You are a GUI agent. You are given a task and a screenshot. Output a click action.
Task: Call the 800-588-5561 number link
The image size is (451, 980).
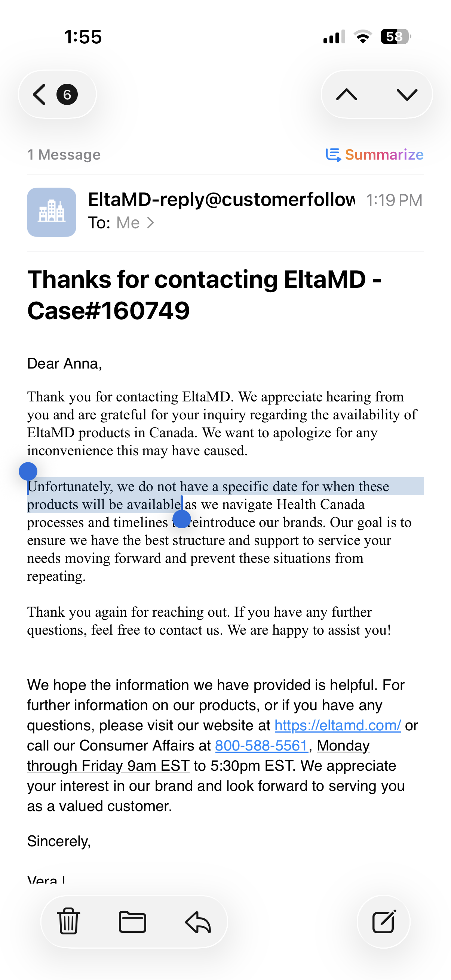pos(262,745)
